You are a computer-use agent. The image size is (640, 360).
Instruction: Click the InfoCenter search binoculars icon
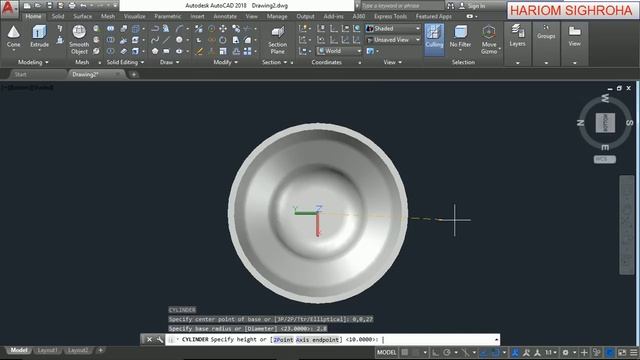tap(450, 6)
